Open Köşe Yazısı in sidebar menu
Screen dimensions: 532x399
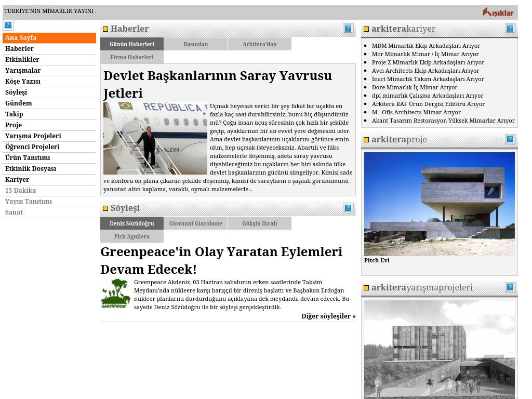49,81
